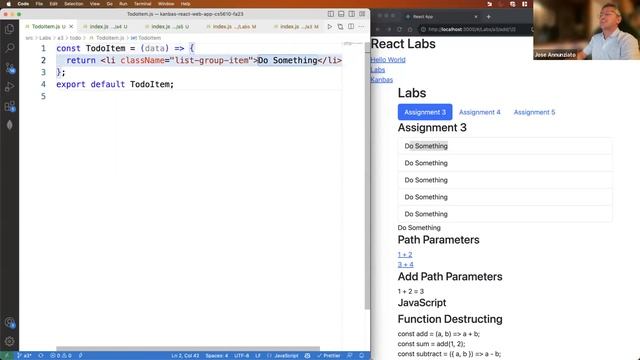Open More Actions ellipsis in editor toolbar
Screen dimensions: 640x360
361,27
